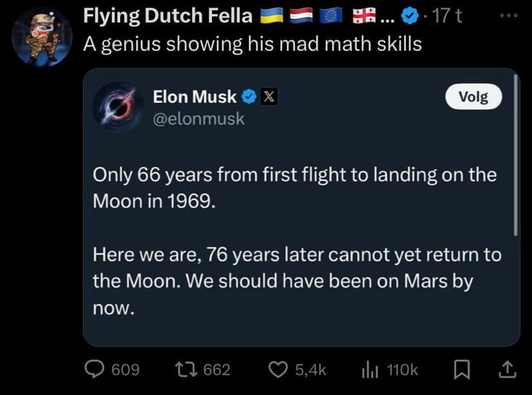Image resolution: width=532 pixels, height=395 pixels.
Task: Share the post via upload arrow icon
Action: [507, 370]
